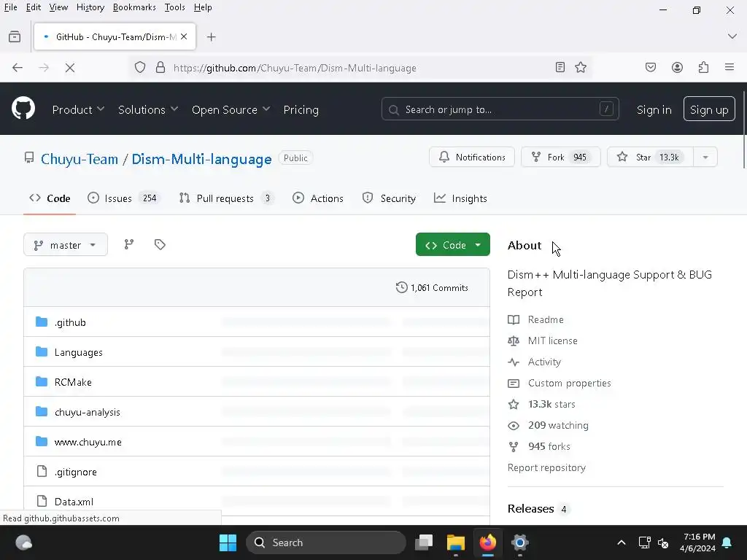Open File Explorer from the taskbar
The width and height of the screenshot is (747, 560).
tap(456, 542)
